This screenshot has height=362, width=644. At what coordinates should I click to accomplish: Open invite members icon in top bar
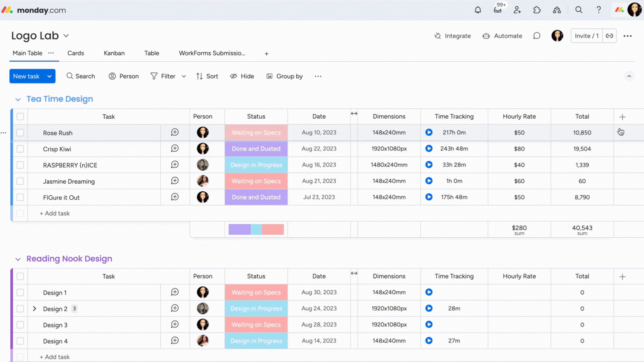(517, 10)
